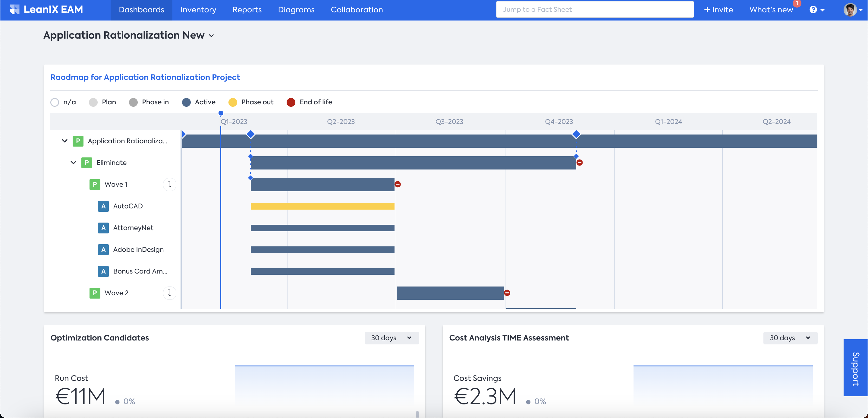
Task: Open Raodmap for Application Rationalization Project link
Action: click(x=145, y=77)
